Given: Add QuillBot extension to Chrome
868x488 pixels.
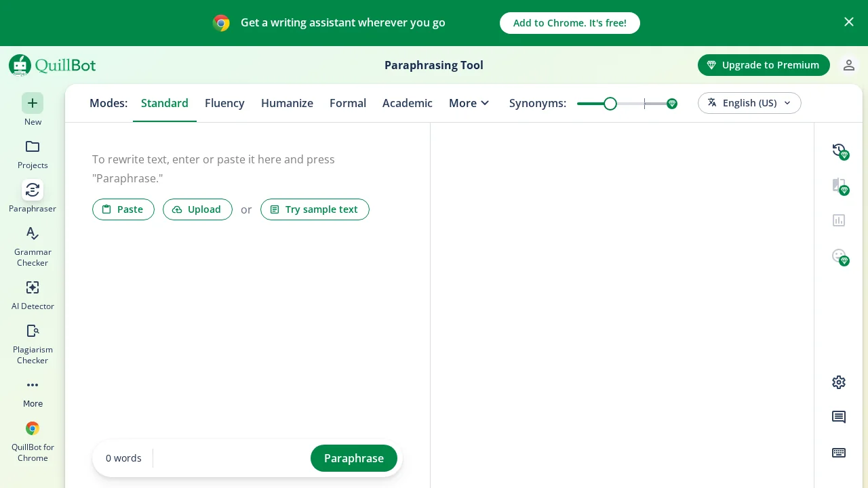Looking at the screenshot, I should tap(570, 22).
